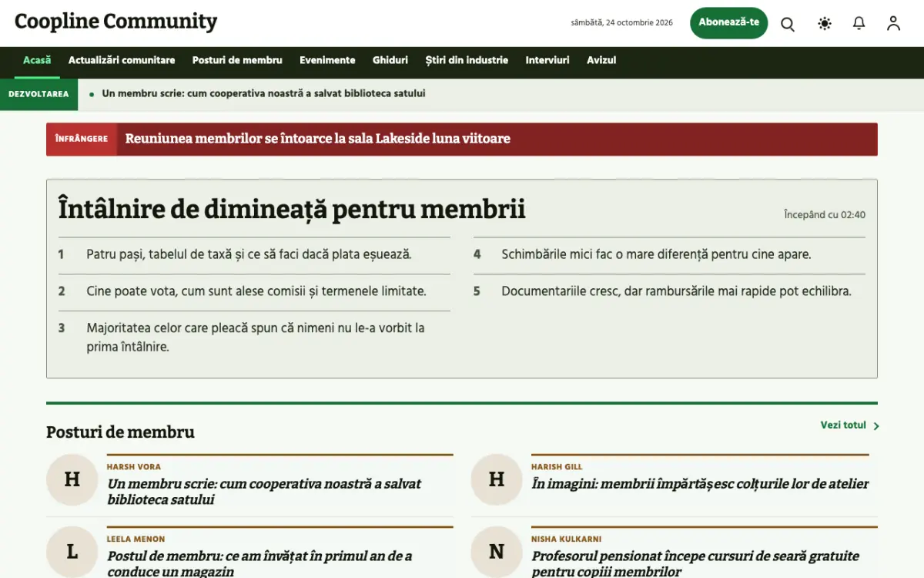
Task: Go to Coopline Community site logo
Action: coord(116,22)
